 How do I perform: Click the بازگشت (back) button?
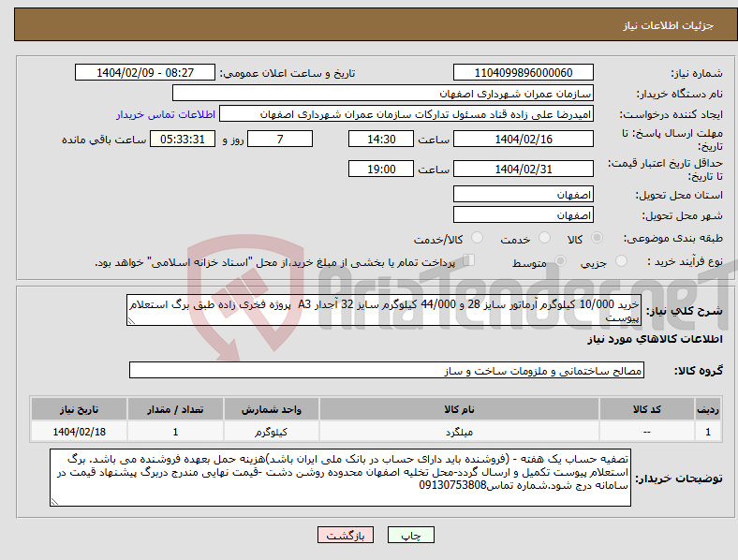coord(346,535)
